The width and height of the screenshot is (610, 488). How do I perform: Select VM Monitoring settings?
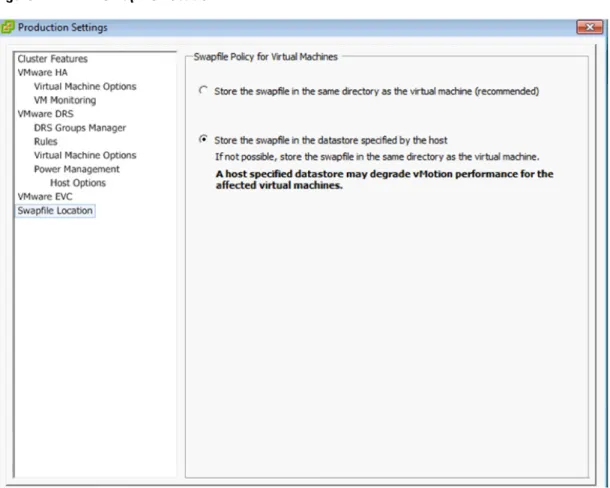coord(65,100)
